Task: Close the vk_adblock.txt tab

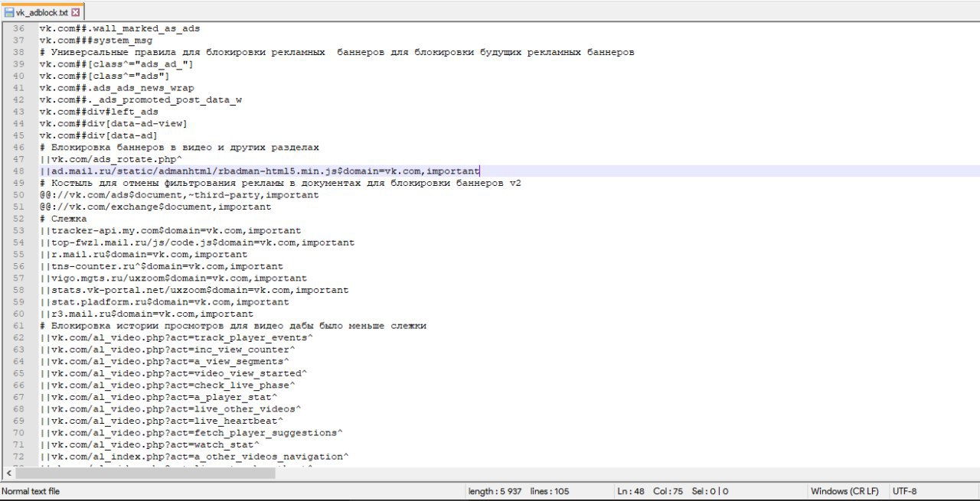Action: (76, 13)
